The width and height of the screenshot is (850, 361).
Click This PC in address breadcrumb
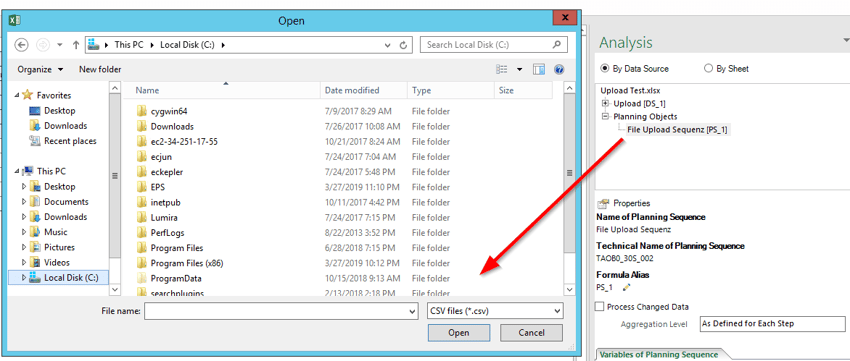[128, 45]
